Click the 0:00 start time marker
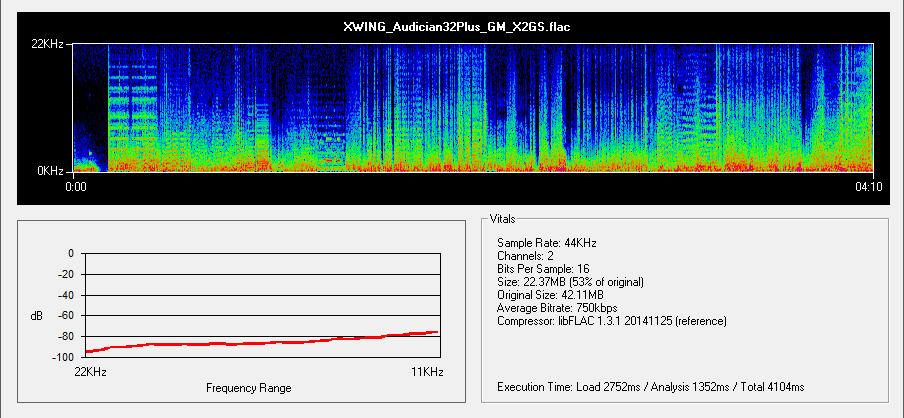The image size is (904, 418). tap(76, 187)
